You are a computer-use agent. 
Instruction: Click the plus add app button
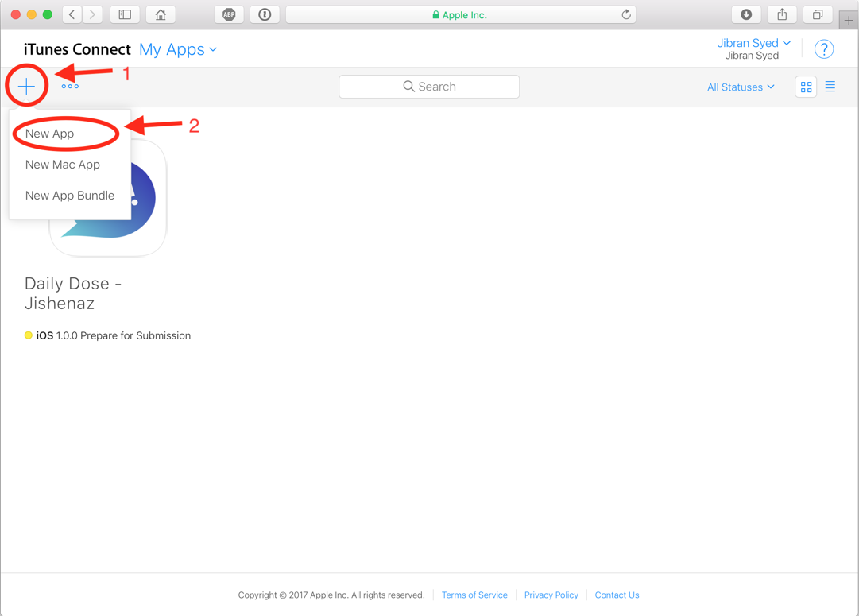click(x=26, y=86)
